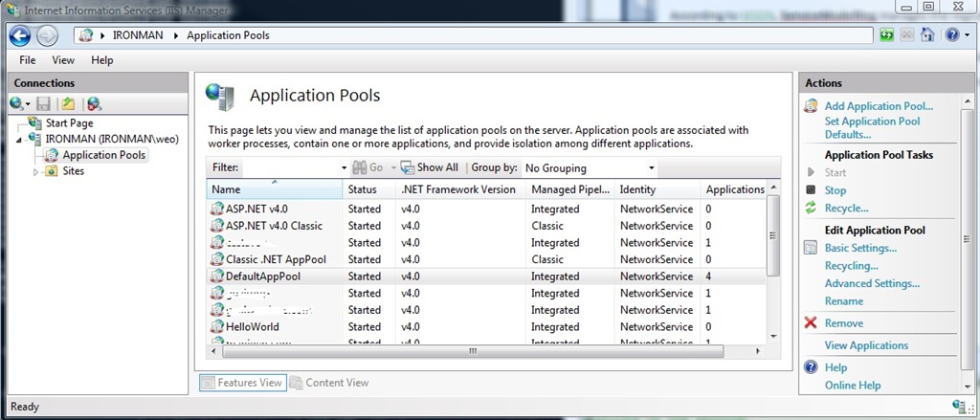
Task: Select Application Pools tree node
Action: [x=103, y=155]
